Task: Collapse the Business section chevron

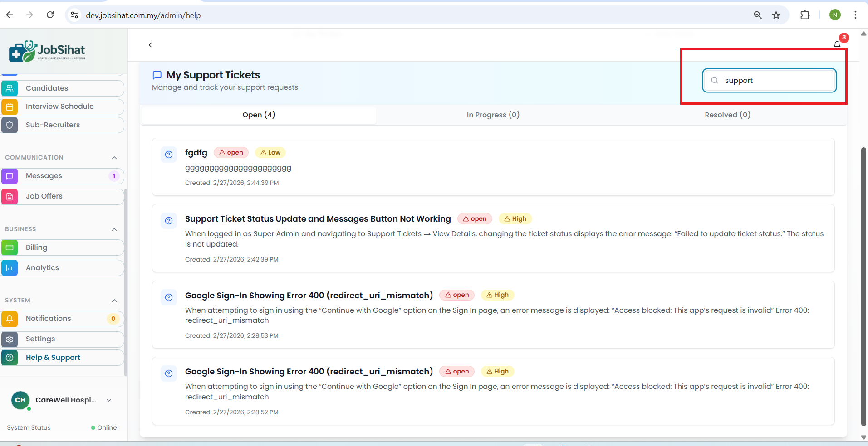Action: pyautogui.click(x=114, y=229)
